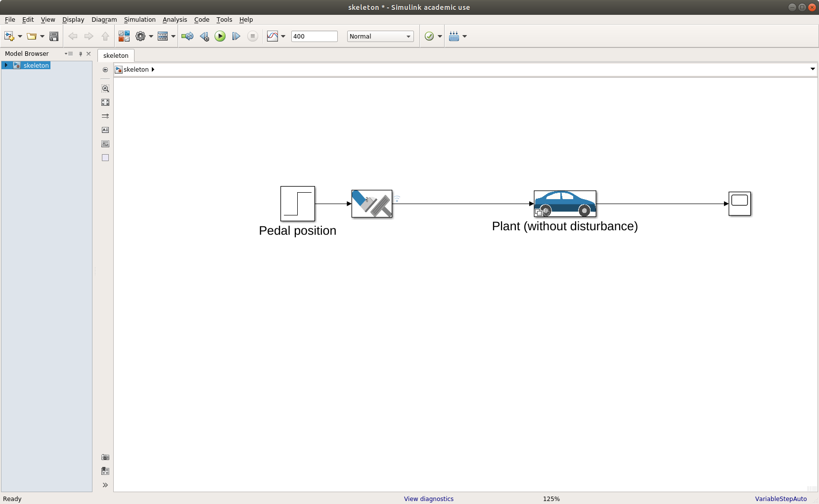Save the model with the floppy disk icon
This screenshot has height=504, width=819.
tap(54, 36)
